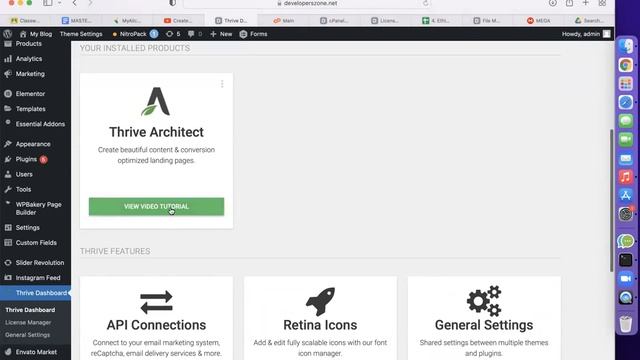Click the Safari address bar
640x360 pixels.
[x=307, y=3]
